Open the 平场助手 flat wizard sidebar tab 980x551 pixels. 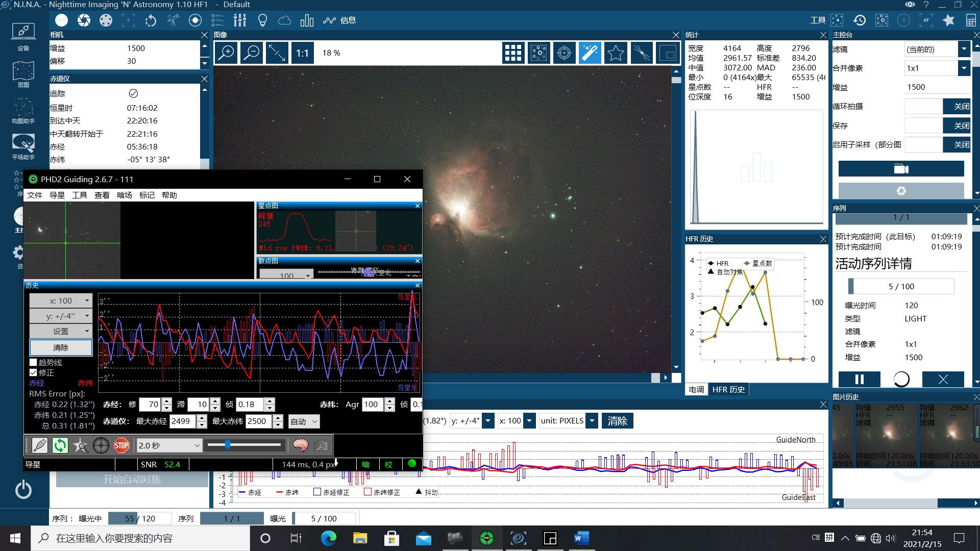pos(23,147)
